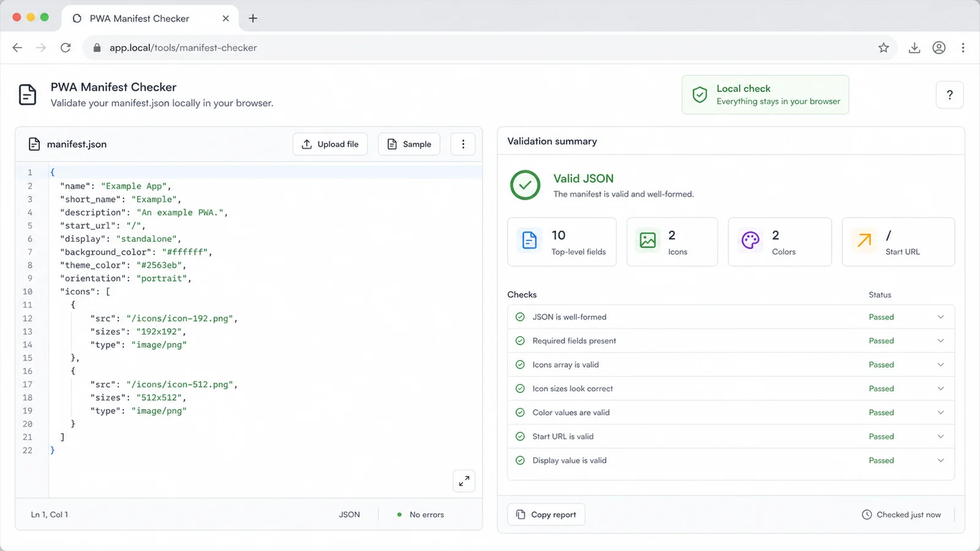
Task: Open browser three-dot menu
Action: (x=963, y=48)
